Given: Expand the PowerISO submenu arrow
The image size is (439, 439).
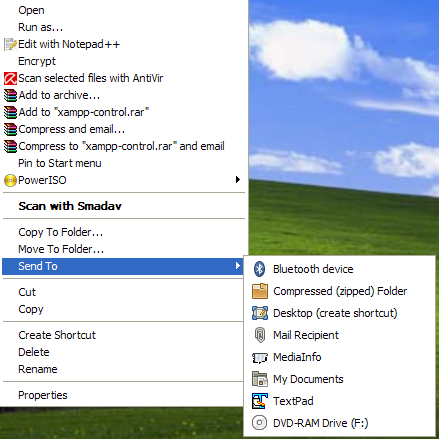Looking at the screenshot, I should coord(238,180).
